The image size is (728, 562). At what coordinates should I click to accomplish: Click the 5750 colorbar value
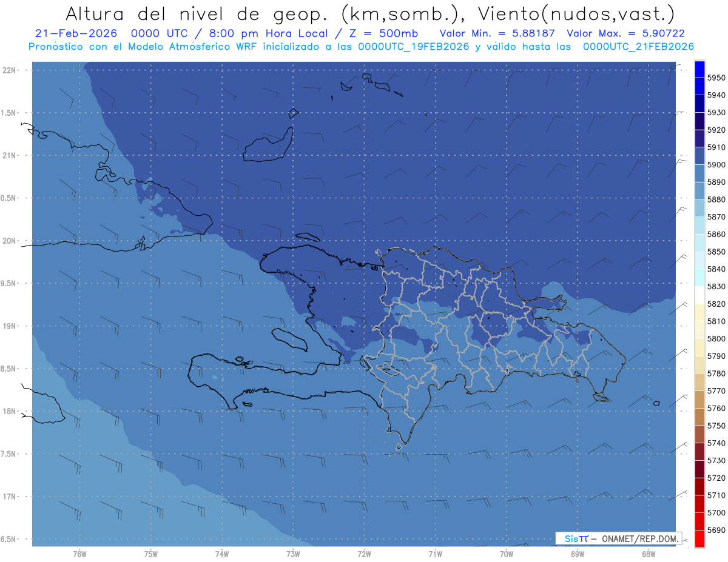point(716,426)
